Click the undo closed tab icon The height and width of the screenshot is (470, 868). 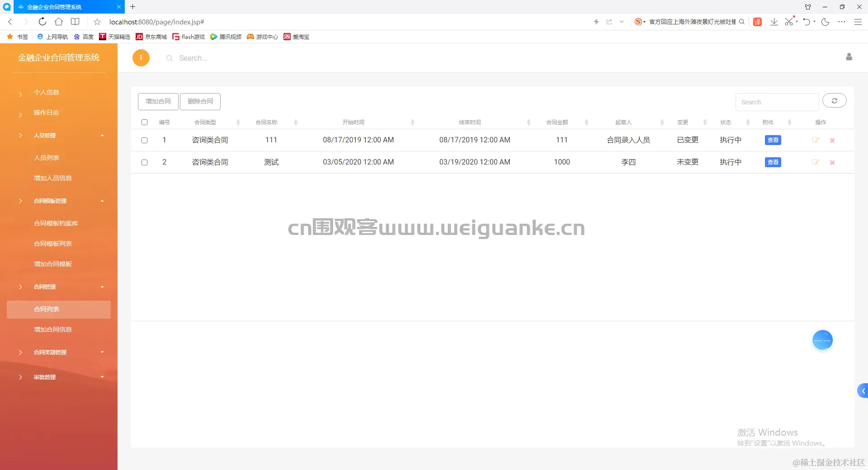[807, 22]
